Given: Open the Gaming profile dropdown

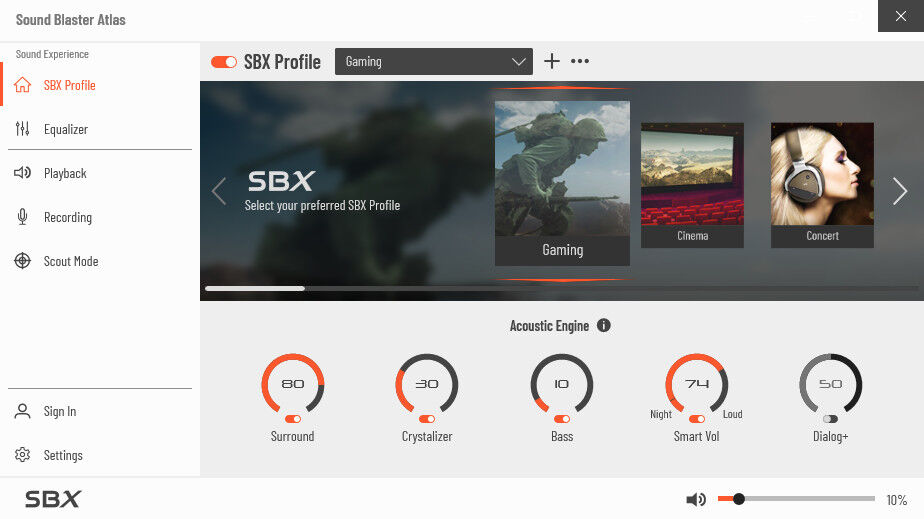Looking at the screenshot, I should click(434, 61).
